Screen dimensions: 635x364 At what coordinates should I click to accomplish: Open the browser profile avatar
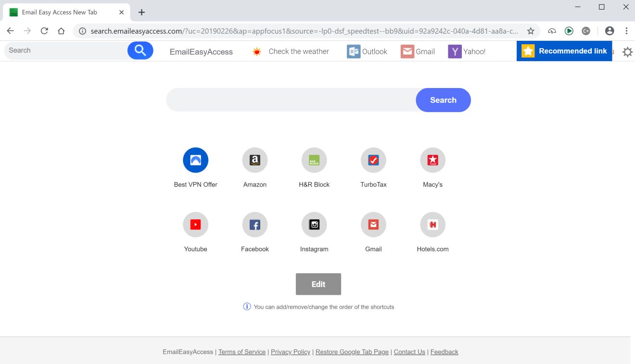point(610,30)
